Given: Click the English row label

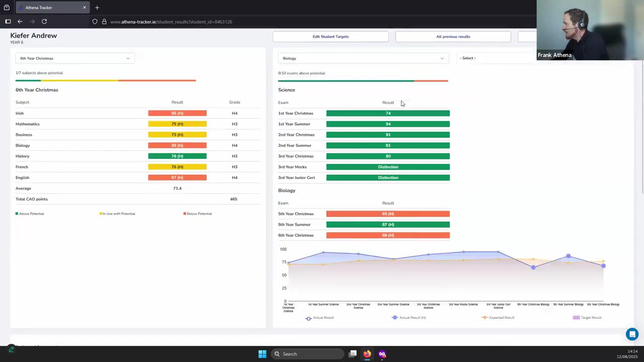Looking at the screenshot, I should (x=23, y=177).
